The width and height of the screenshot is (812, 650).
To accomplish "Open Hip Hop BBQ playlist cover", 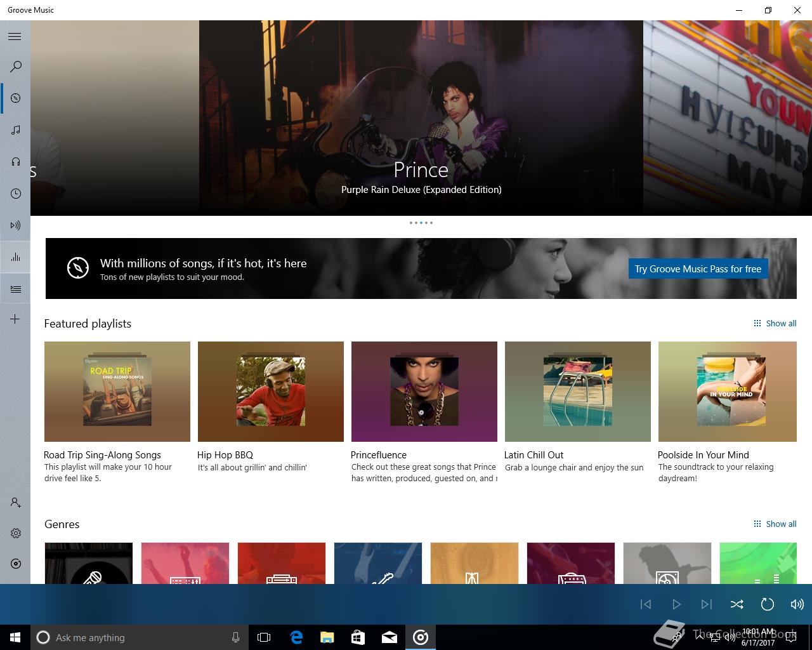I will 271,392.
